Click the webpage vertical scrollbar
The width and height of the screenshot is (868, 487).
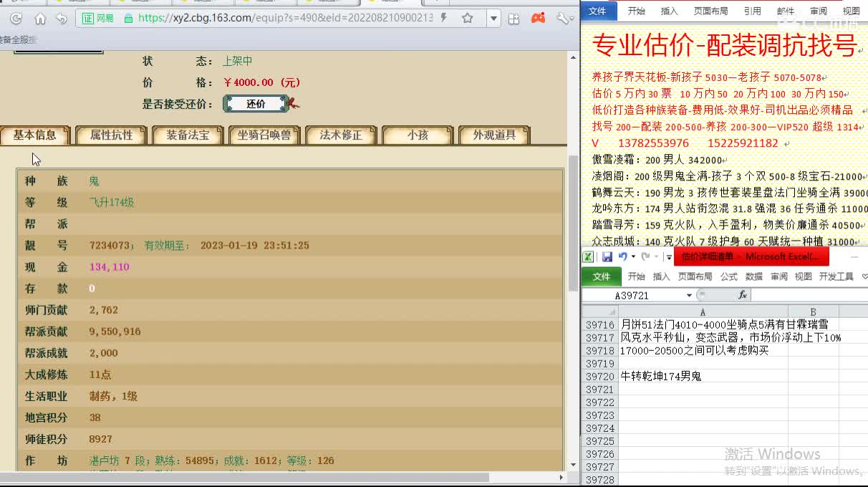pos(572,222)
